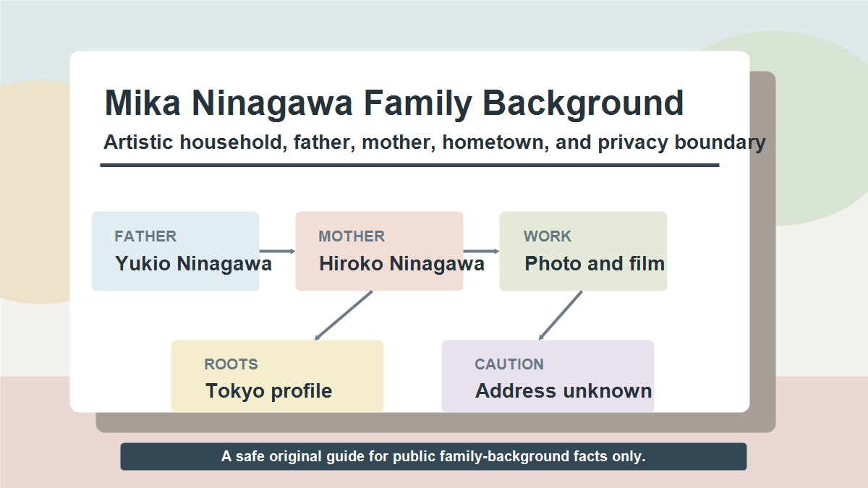Select the MOTHER Hiroko Ninagawa box
Image resolution: width=868 pixels, height=488 pixels.
point(379,251)
